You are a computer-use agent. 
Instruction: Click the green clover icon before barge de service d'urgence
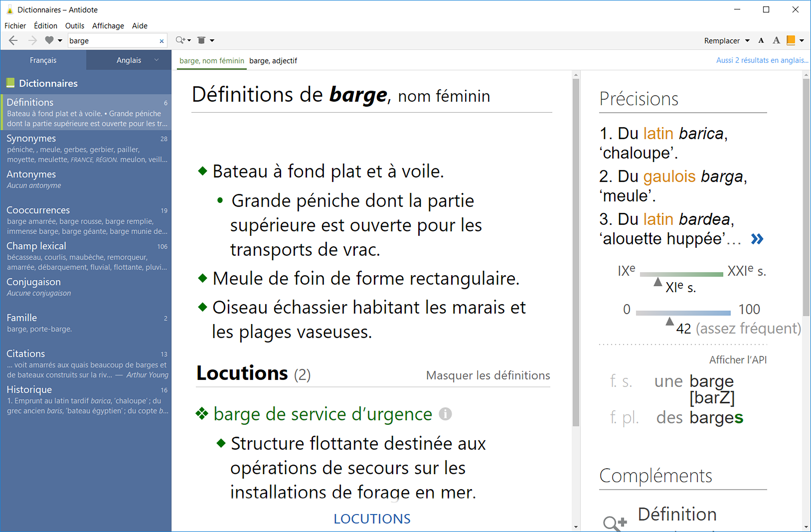(202, 413)
